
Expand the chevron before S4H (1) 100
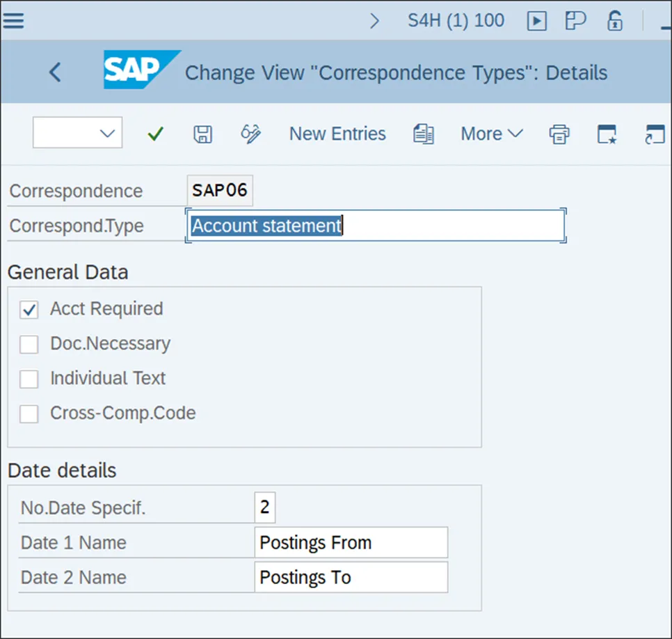375,21
